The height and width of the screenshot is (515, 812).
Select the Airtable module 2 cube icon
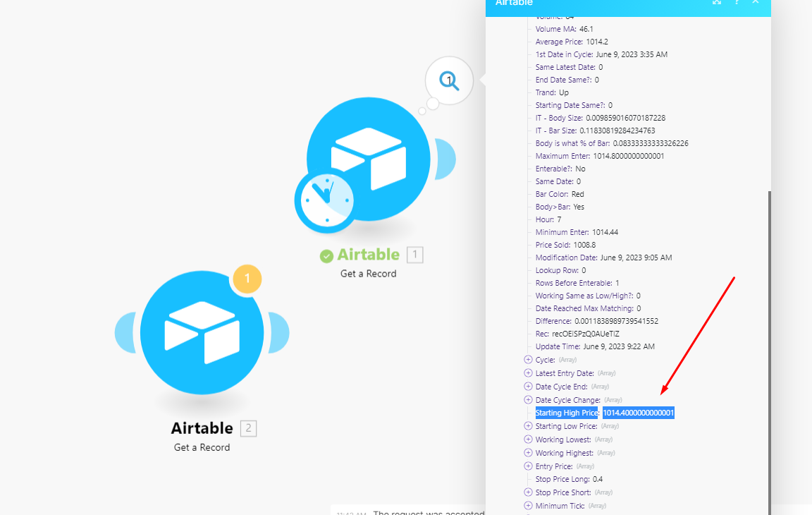pyautogui.click(x=202, y=332)
